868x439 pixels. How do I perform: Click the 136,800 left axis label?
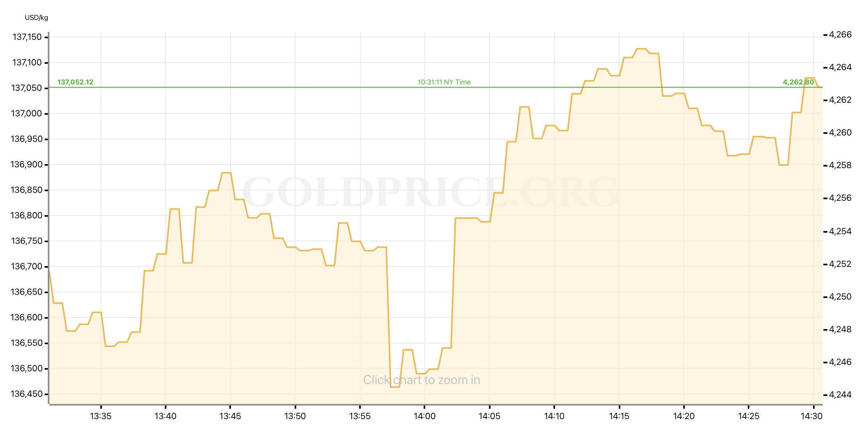coord(26,216)
